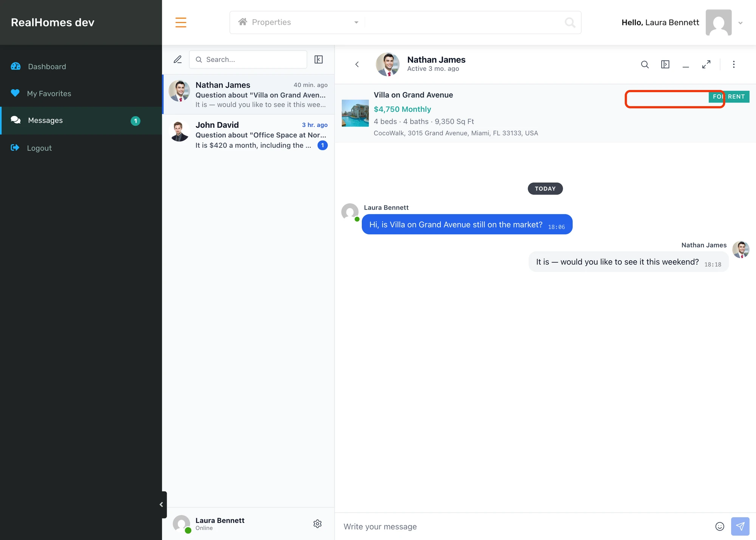Image resolution: width=756 pixels, height=540 pixels.
Task: Open the three-dot chat options menu
Action: coord(734,64)
